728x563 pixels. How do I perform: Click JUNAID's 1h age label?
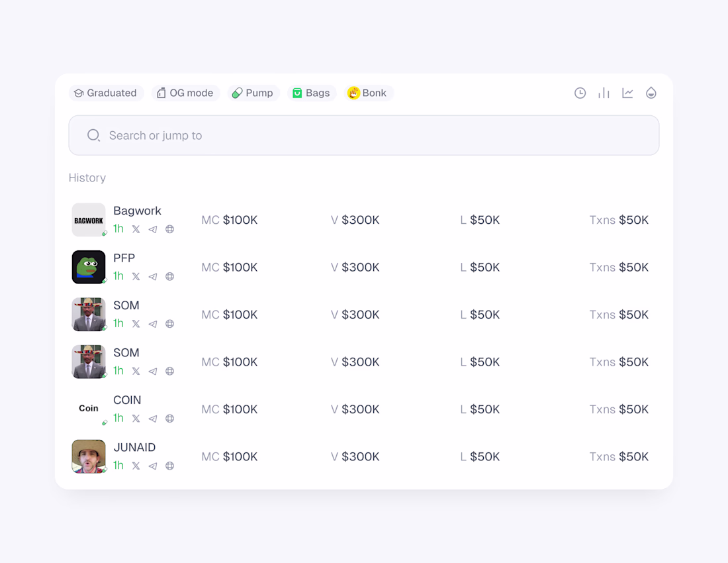point(118,466)
